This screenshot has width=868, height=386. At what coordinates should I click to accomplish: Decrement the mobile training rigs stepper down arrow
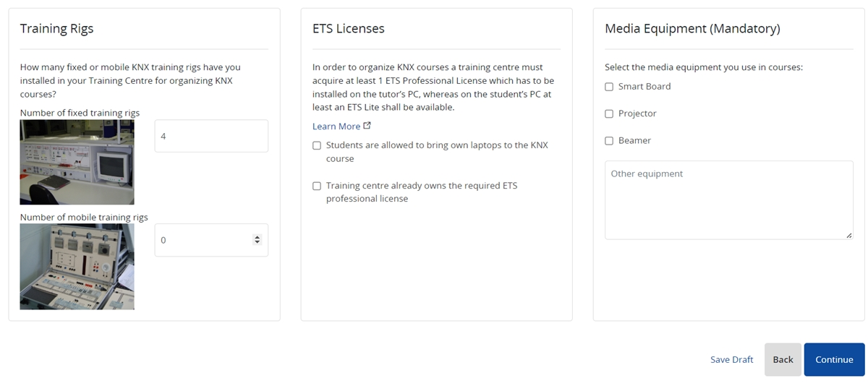click(257, 243)
